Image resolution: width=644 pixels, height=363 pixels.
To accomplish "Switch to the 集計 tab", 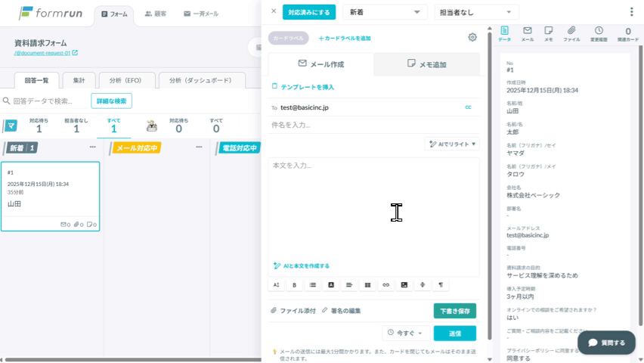I will (79, 80).
